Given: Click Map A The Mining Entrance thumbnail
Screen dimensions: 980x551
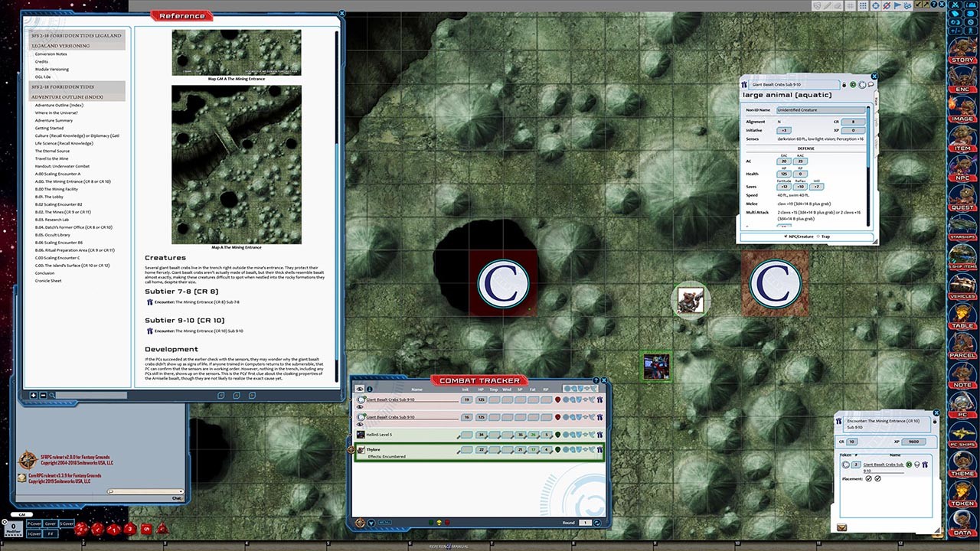Looking at the screenshot, I should pyautogui.click(x=236, y=164).
